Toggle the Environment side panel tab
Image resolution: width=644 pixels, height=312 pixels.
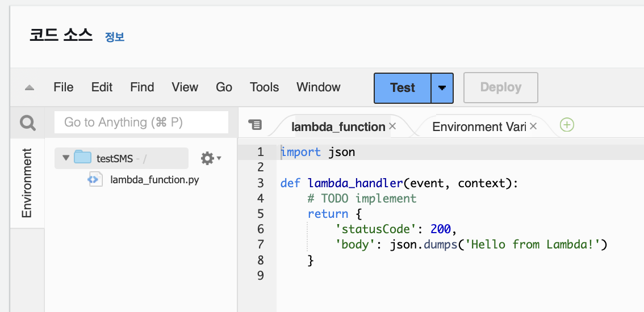(x=27, y=183)
